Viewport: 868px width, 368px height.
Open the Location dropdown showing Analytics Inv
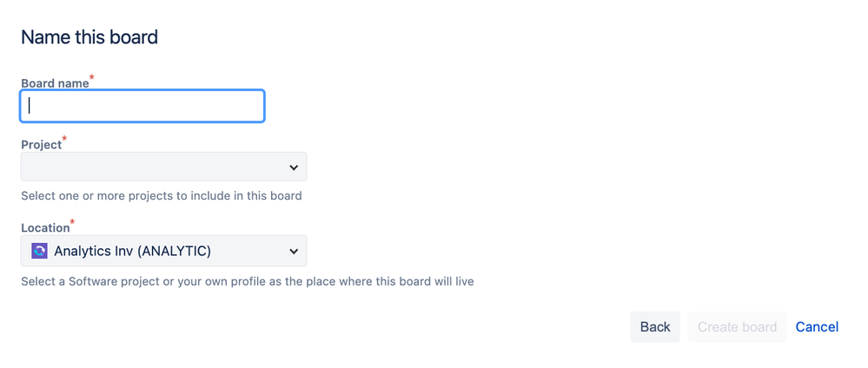(x=164, y=251)
